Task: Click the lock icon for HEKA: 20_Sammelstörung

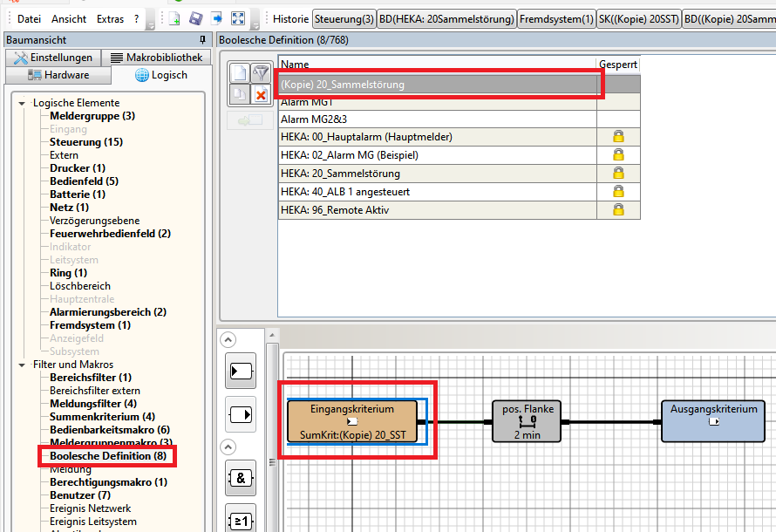Action: click(x=618, y=174)
